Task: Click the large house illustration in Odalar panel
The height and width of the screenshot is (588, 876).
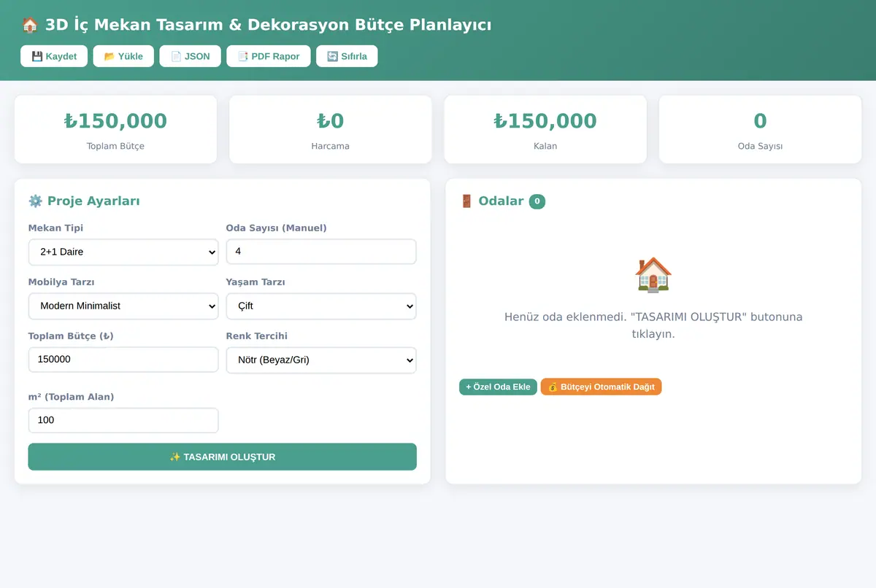Action: pos(653,274)
